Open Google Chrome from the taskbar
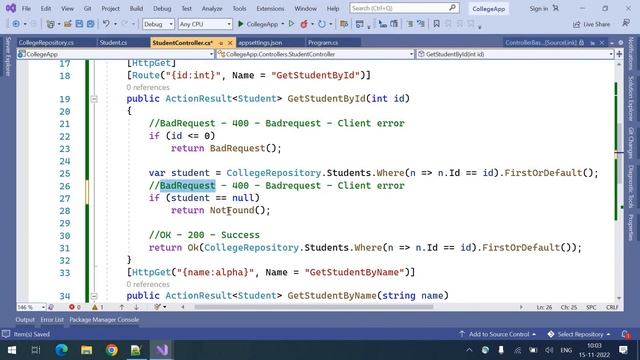Viewport: 640px width, 360px height. (x=111, y=350)
